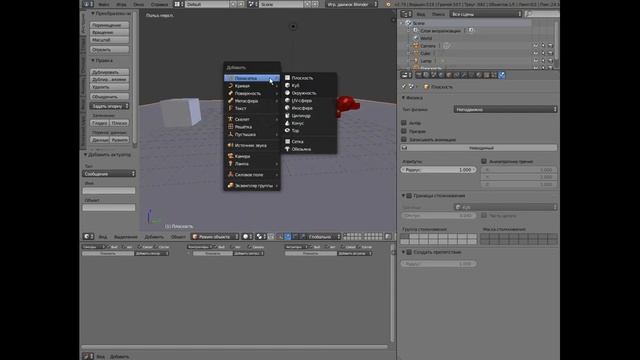Select the active Physics properties tab icon

pos(502,75)
